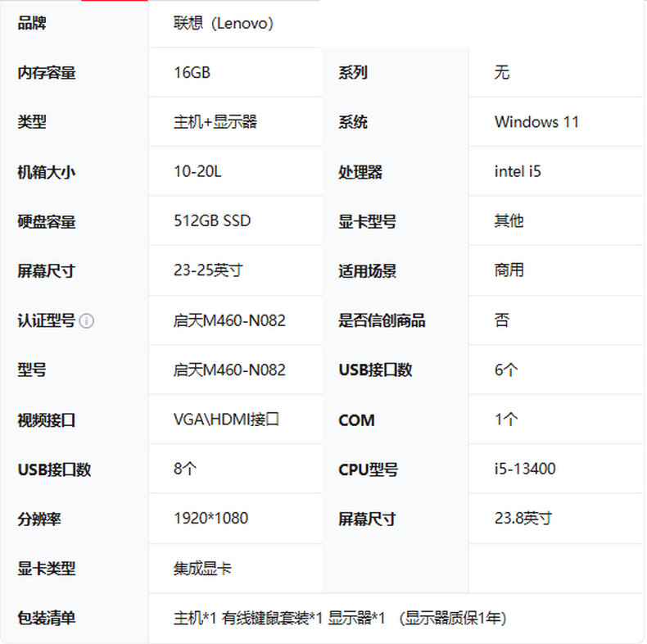Select the 23-25英寸 screen size value
647x644 pixels.
tap(208, 270)
